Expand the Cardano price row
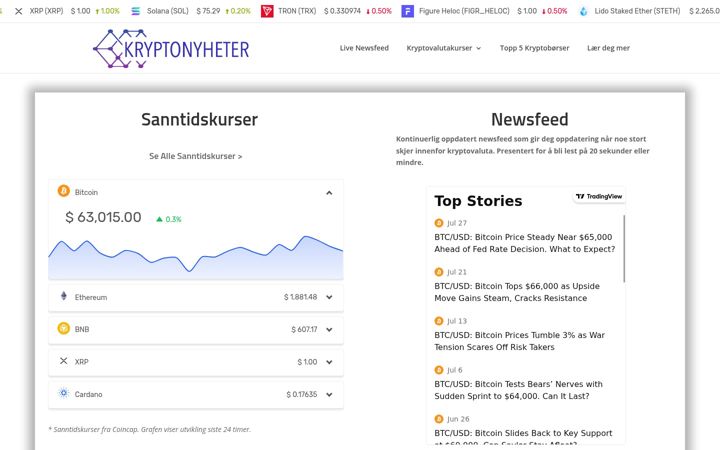The width and height of the screenshot is (720, 450). pyautogui.click(x=329, y=394)
